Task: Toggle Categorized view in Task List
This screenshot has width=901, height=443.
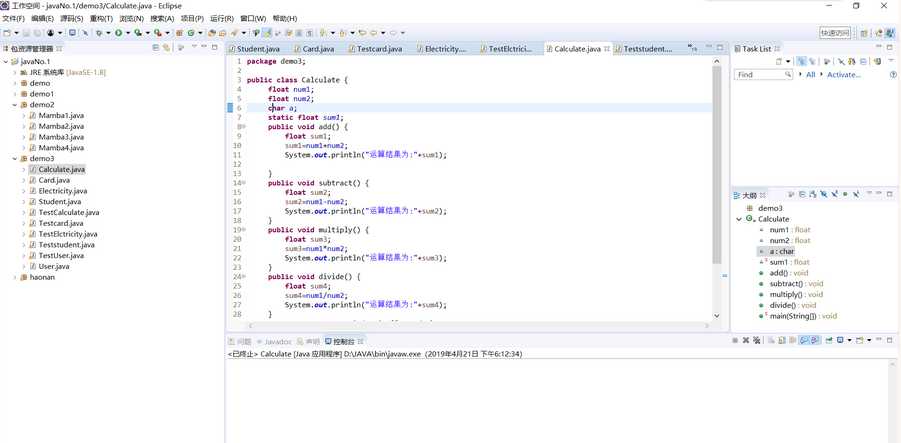Action: [x=802, y=61]
